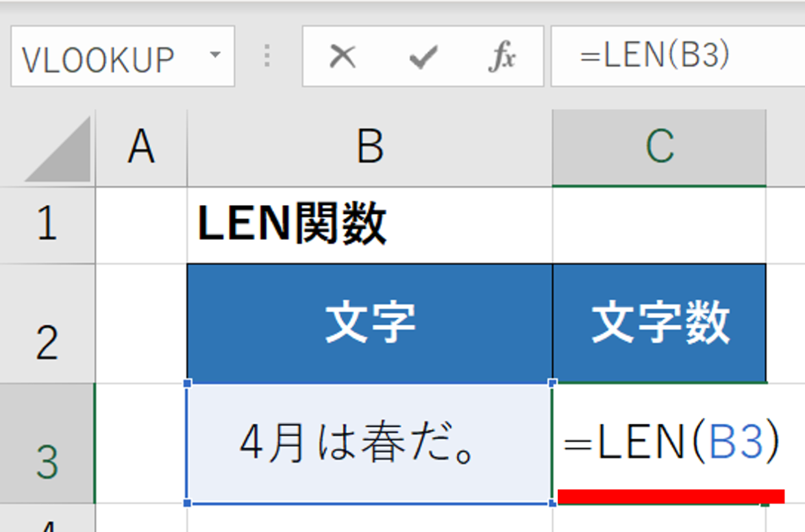Cancel formula entry with the X icon
Image resolution: width=805 pixels, height=532 pixels.
click(x=342, y=57)
